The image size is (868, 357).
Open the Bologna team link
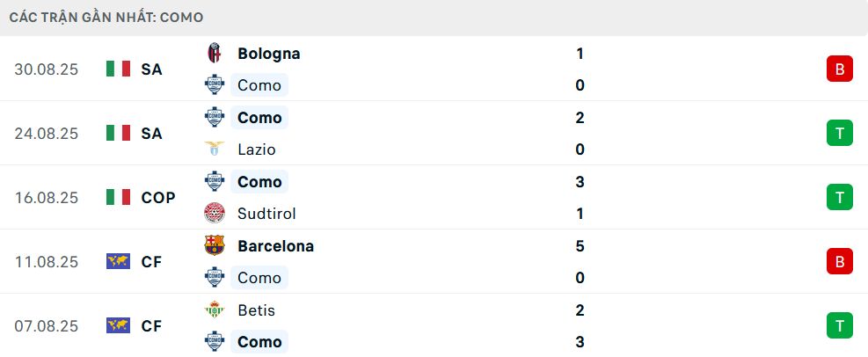(268, 54)
